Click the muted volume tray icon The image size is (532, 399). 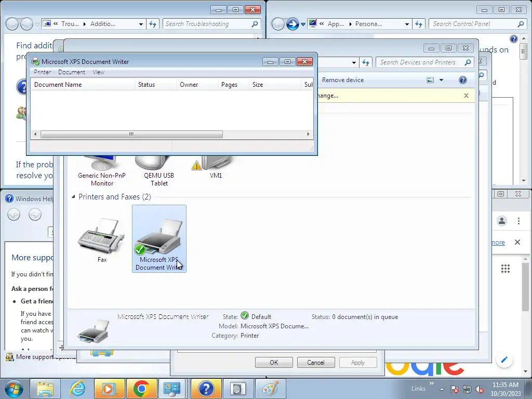[x=480, y=390]
